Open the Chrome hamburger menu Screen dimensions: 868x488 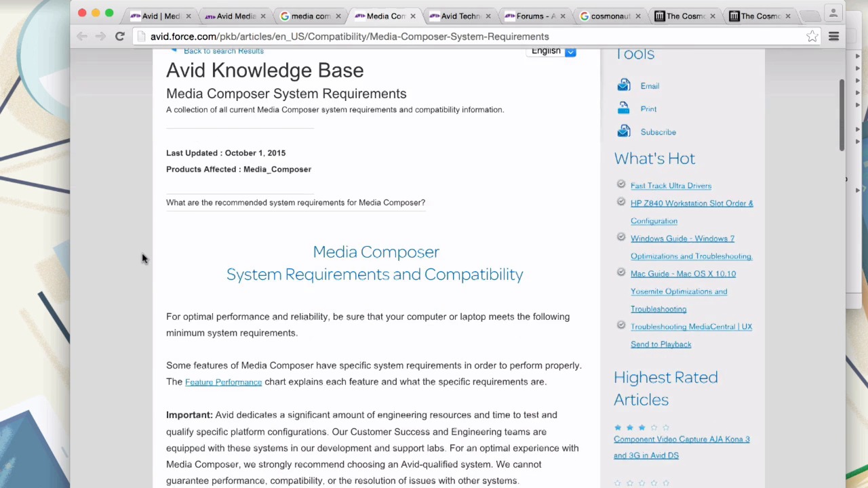[833, 37]
